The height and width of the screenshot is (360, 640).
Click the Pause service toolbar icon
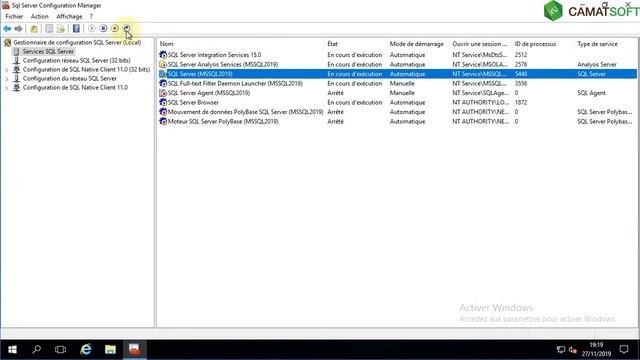(103, 28)
